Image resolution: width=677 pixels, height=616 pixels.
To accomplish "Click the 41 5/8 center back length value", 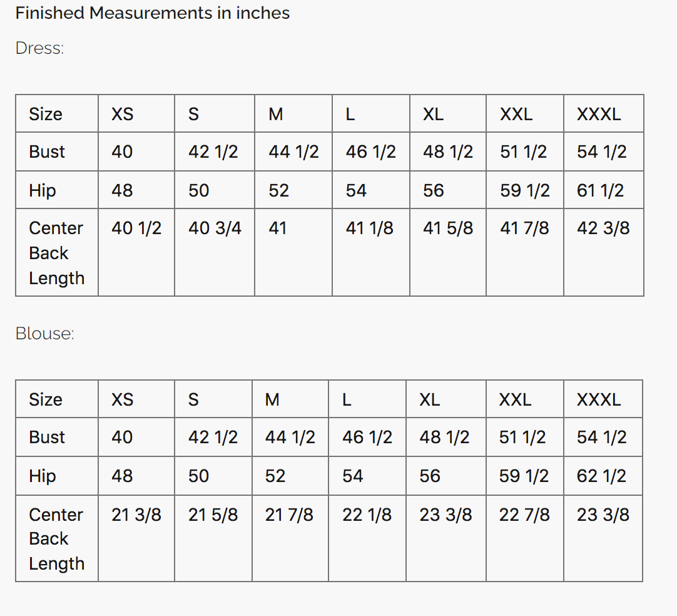I will click(x=448, y=228).
